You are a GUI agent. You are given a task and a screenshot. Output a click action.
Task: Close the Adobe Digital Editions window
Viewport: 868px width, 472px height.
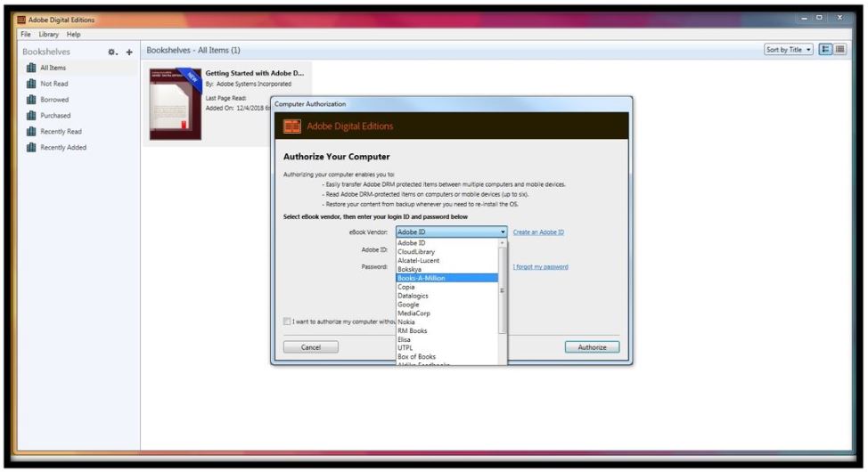(x=839, y=19)
